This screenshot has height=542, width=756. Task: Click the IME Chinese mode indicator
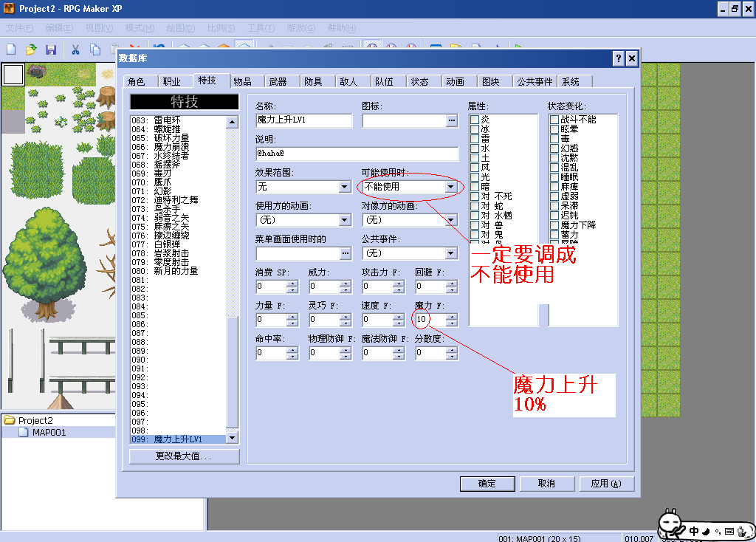click(x=694, y=531)
